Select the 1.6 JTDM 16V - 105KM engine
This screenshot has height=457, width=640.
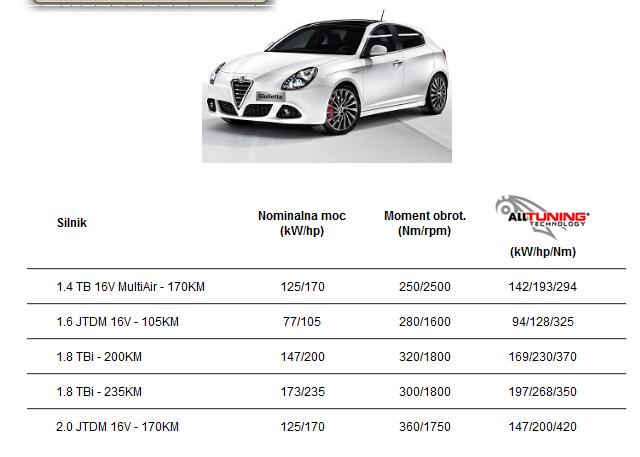click(118, 322)
